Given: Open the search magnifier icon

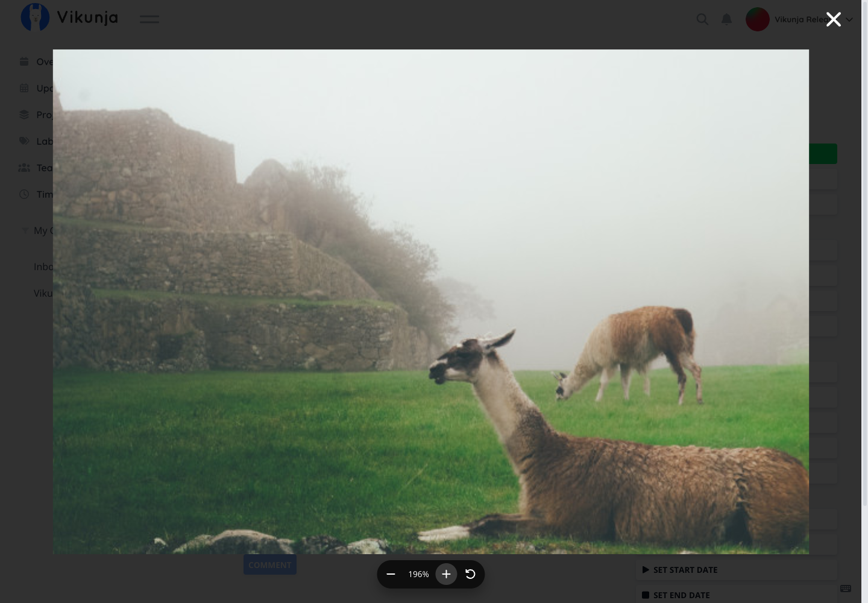Looking at the screenshot, I should click(702, 19).
